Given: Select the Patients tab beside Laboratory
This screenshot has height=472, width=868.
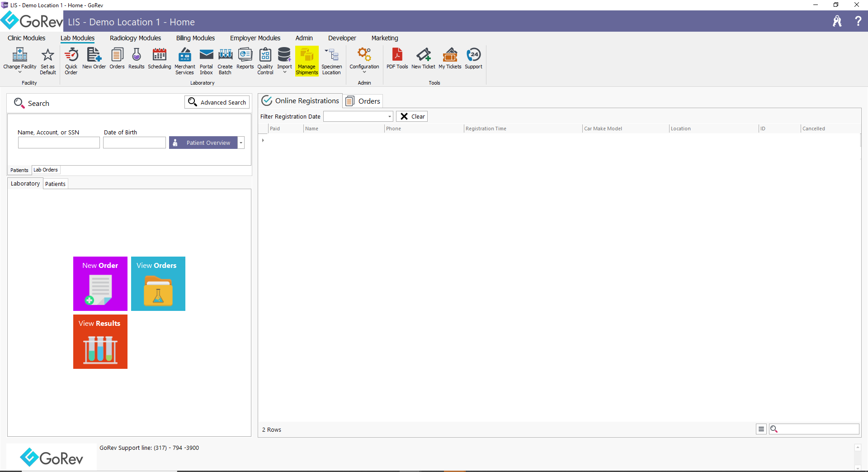Looking at the screenshot, I should pos(55,184).
